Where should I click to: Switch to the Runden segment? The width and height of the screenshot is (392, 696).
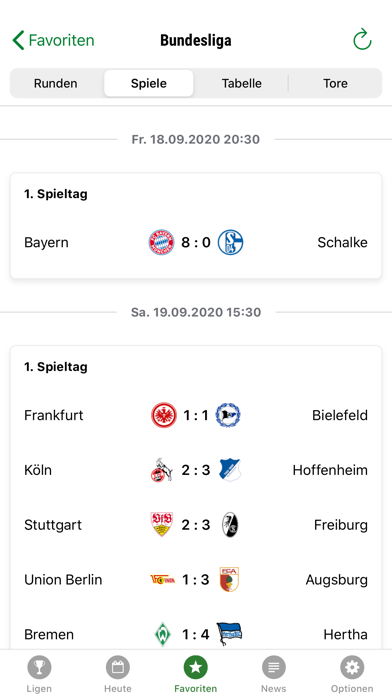click(x=55, y=83)
